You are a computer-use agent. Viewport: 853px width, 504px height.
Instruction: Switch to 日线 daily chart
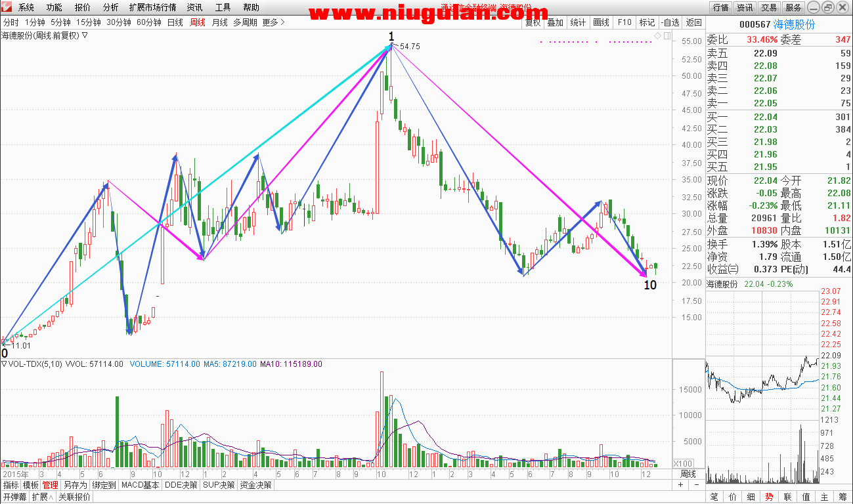pyautogui.click(x=175, y=22)
